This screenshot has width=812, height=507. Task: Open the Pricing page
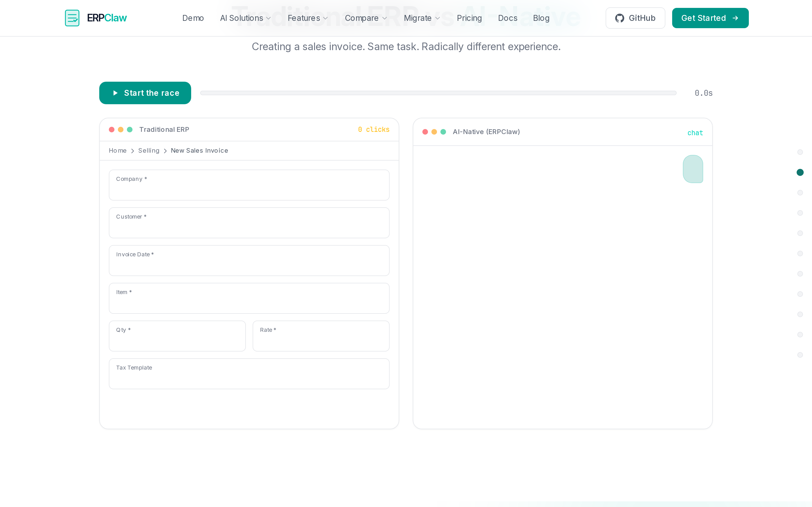pyautogui.click(x=469, y=18)
